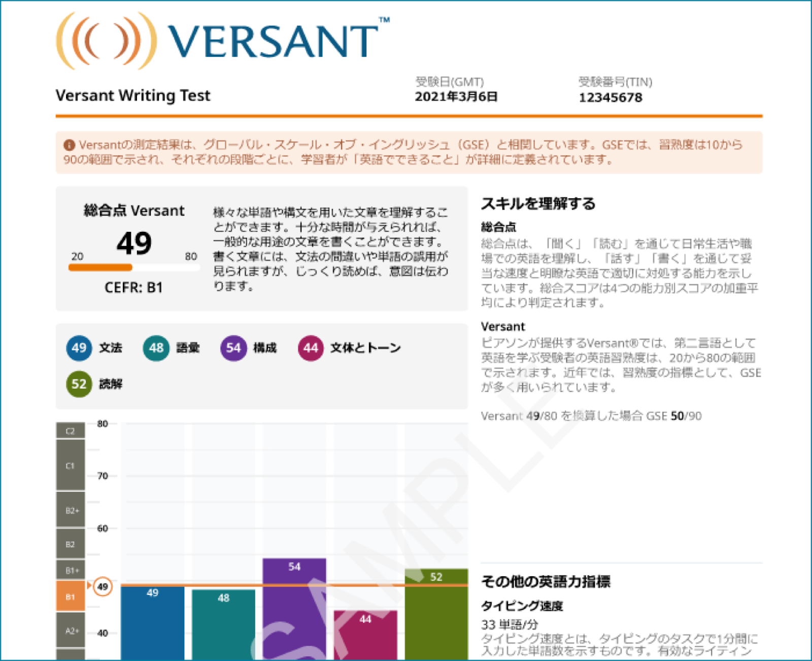The image size is (812, 661).
Task: Click the '受験番号(TIN)' label
Action: pos(616,82)
